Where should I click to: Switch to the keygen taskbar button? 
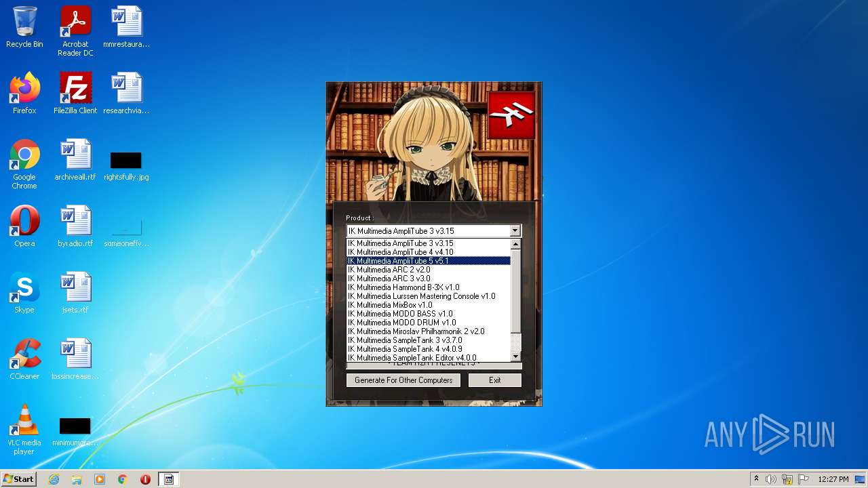click(169, 479)
